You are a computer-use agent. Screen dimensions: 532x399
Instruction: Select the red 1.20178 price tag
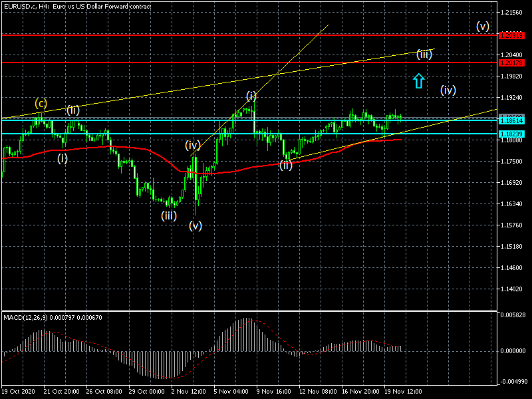511,63
